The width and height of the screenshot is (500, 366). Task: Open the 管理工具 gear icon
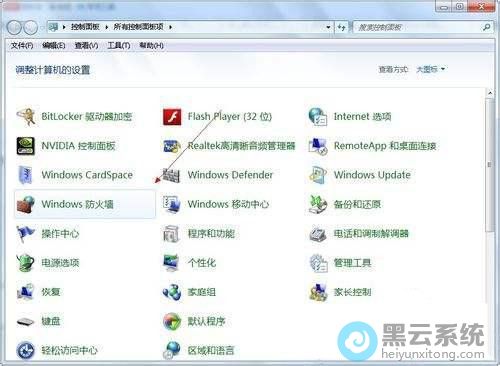pos(318,263)
